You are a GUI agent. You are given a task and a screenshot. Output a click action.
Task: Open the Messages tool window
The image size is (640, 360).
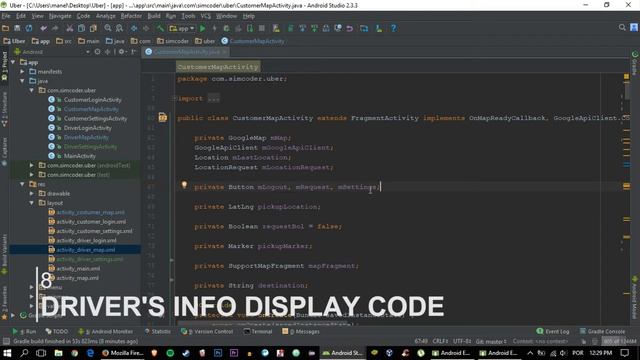[301, 331]
